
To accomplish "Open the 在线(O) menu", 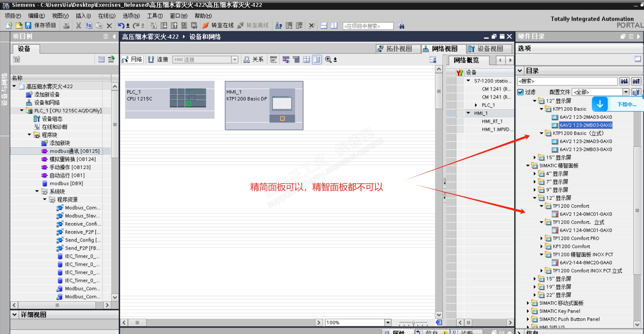I will (x=107, y=16).
